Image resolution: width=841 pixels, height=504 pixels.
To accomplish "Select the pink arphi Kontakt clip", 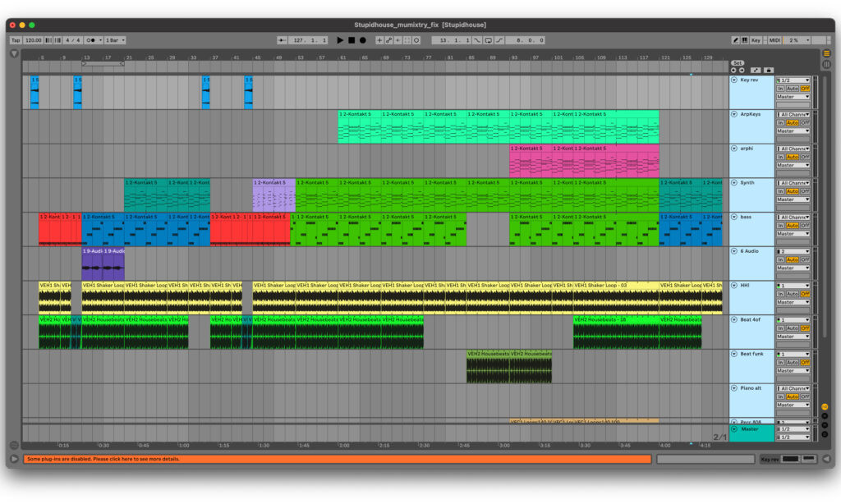I will [x=584, y=160].
